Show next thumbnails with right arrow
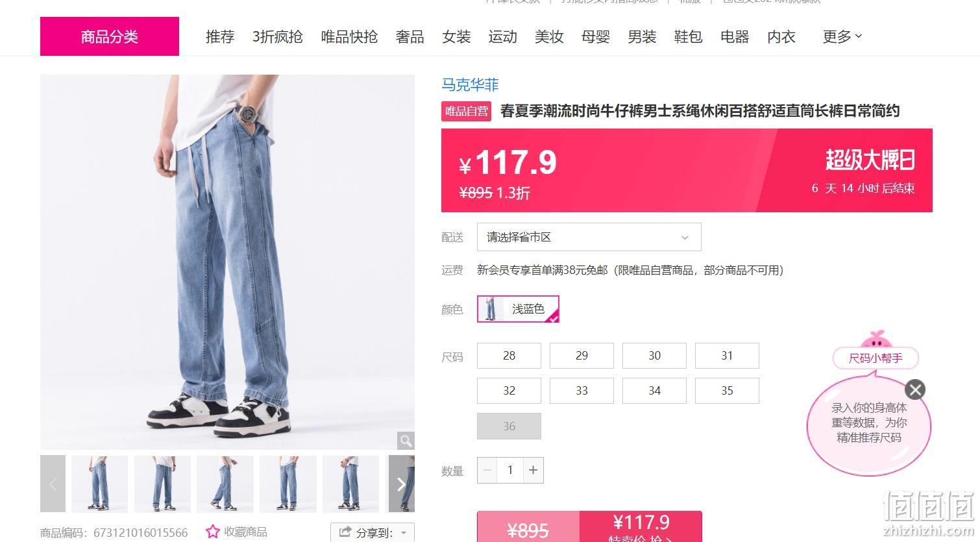The height and width of the screenshot is (542, 980). tap(401, 484)
